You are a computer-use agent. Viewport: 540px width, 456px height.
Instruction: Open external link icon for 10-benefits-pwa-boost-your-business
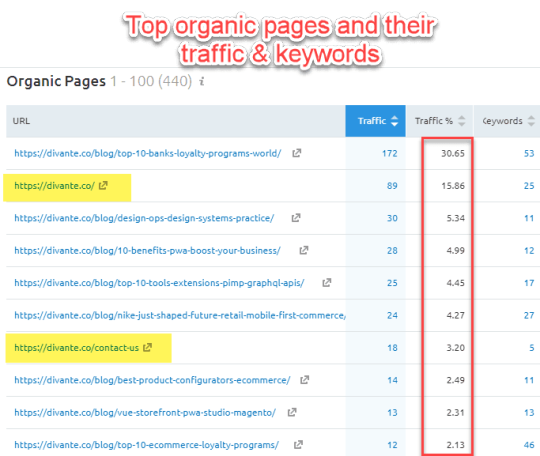pos(303,250)
